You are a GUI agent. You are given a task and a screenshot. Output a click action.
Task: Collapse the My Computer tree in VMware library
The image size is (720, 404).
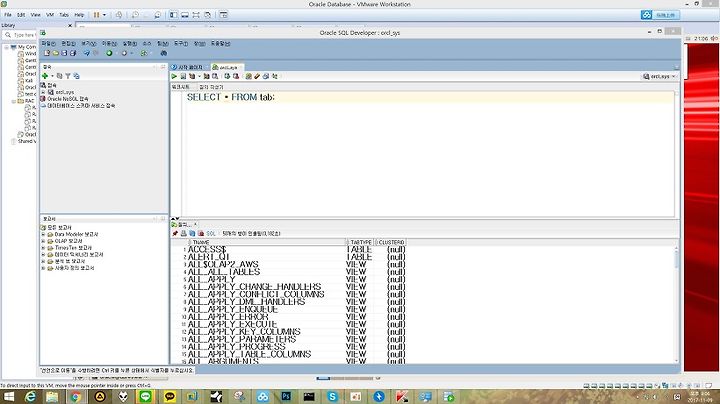pyautogui.click(x=6, y=47)
